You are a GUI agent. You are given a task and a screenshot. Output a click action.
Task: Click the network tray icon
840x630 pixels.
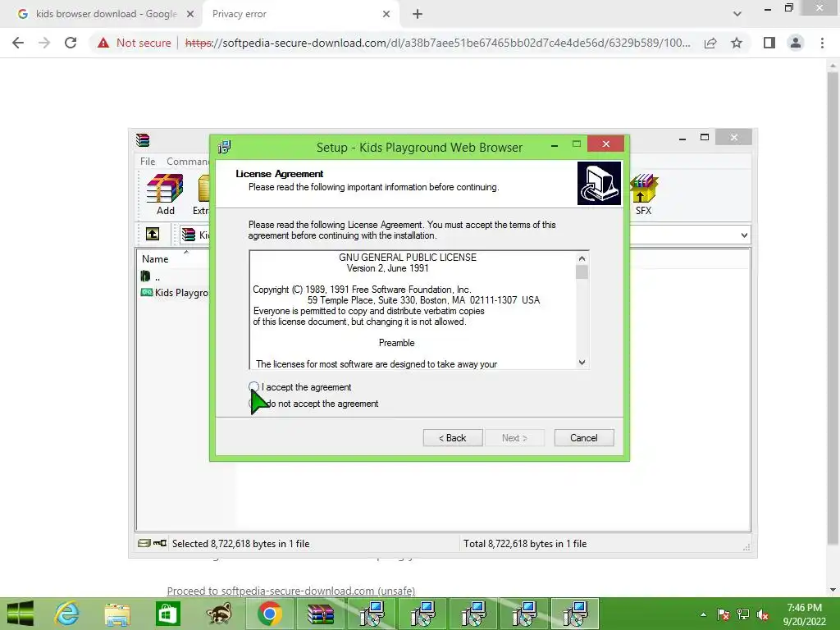(x=743, y=614)
